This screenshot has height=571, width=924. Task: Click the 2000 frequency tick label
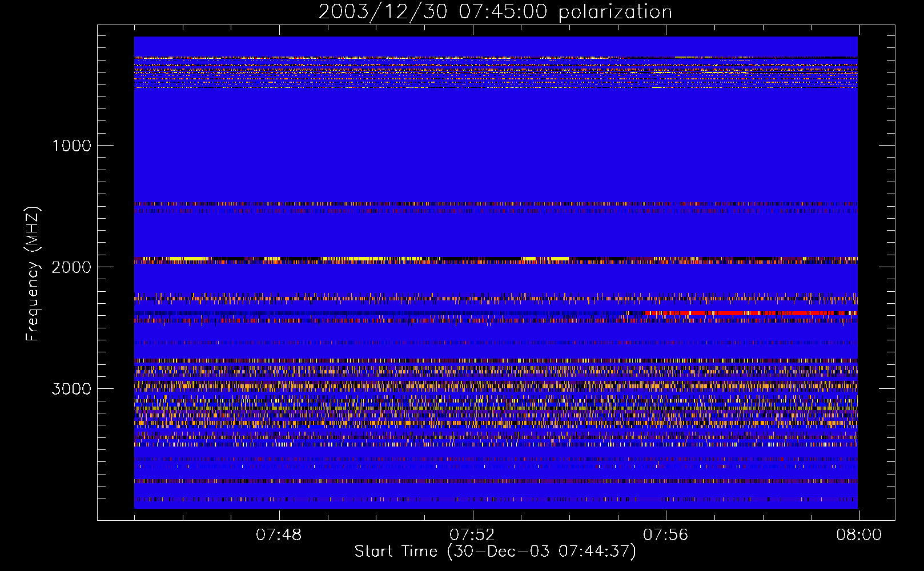71,267
